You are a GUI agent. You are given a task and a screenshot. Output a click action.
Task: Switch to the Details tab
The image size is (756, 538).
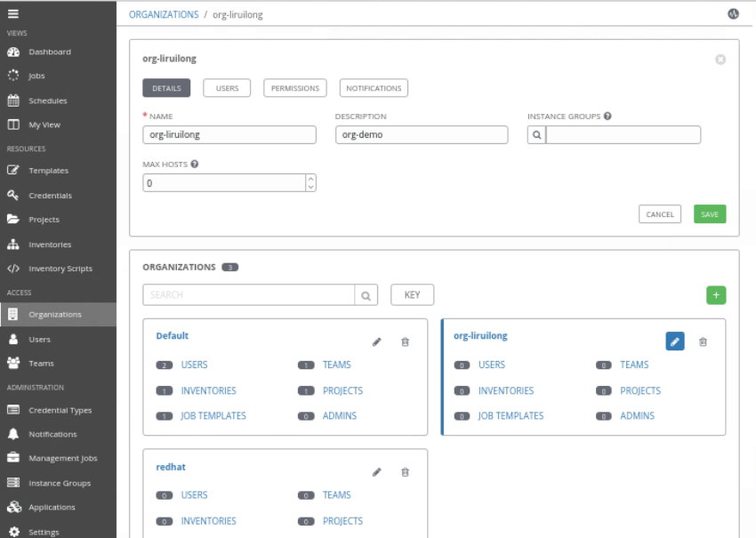click(166, 88)
